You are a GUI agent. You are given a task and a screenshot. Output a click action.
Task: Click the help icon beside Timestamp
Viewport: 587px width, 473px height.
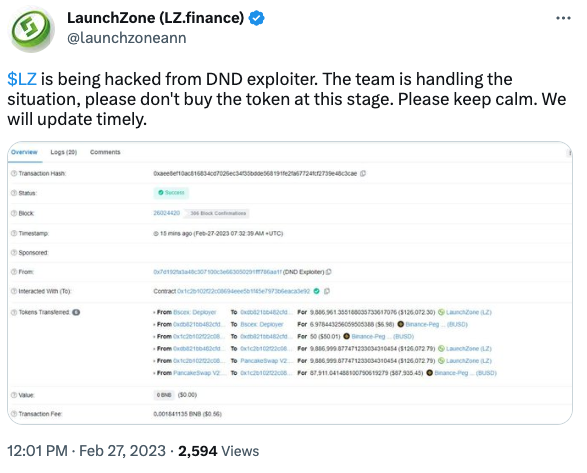[14, 233]
